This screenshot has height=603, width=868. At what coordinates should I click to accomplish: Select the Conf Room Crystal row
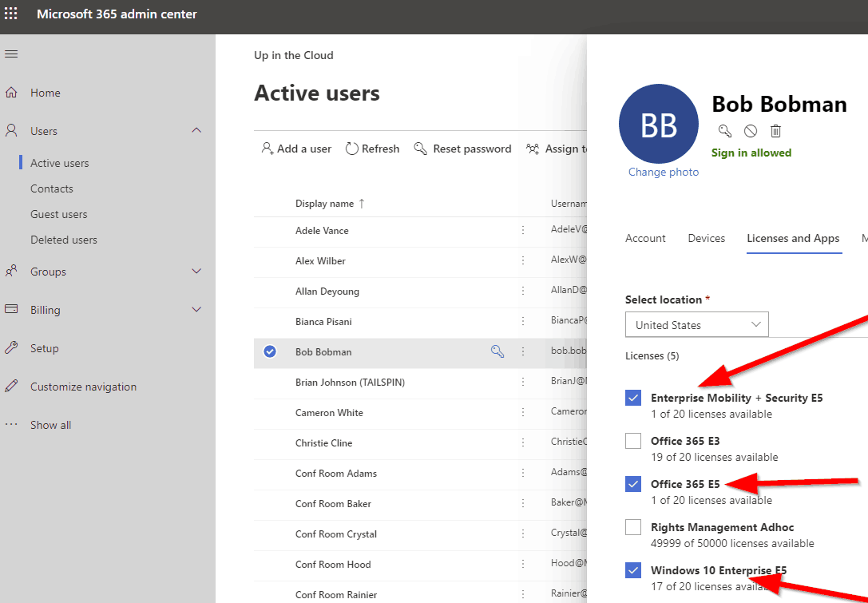[x=420, y=534]
